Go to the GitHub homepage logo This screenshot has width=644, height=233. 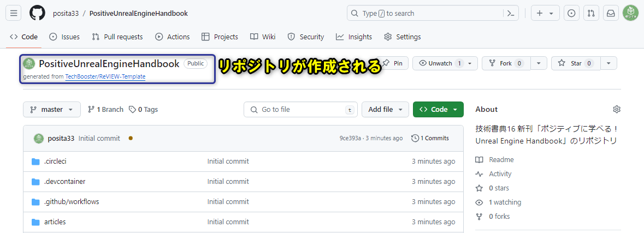37,13
